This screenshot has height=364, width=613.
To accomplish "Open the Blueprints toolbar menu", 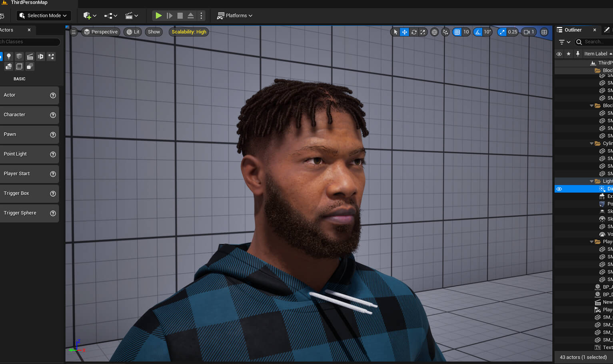I will pyautogui.click(x=110, y=16).
